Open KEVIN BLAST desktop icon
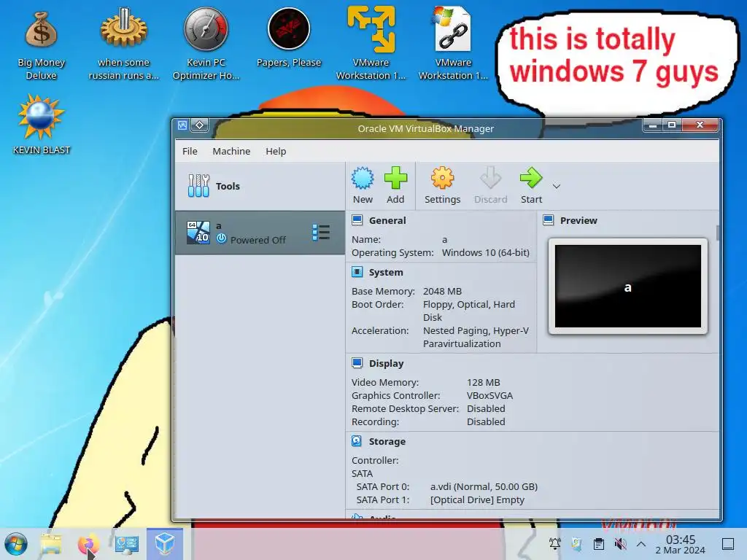Image resolution: width=747 pixels, height=560 pixels. [41, 125]
